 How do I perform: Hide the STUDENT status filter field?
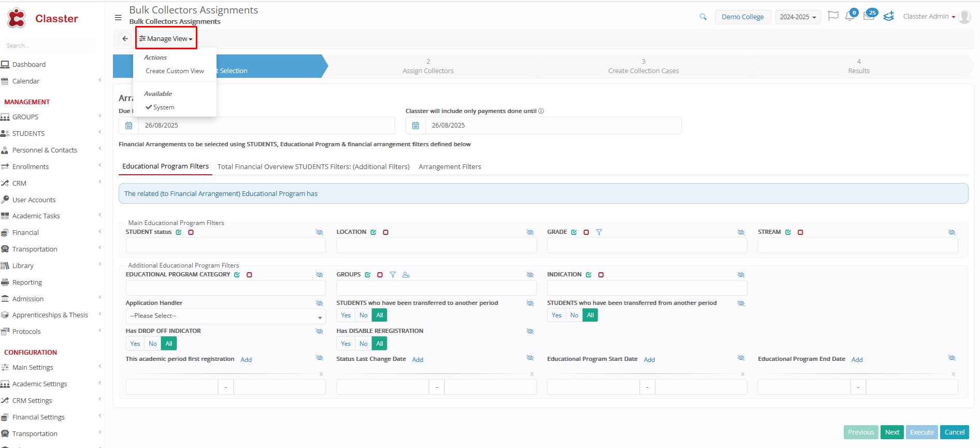pyautogui.click(x=319, y=232)
